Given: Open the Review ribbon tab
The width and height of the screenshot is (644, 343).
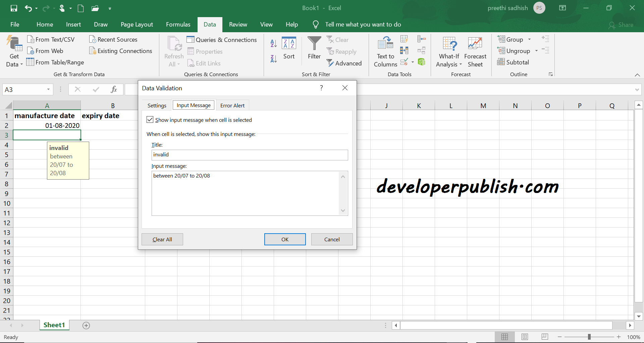Looking at the screenshot, I should [x=238, y=24].
